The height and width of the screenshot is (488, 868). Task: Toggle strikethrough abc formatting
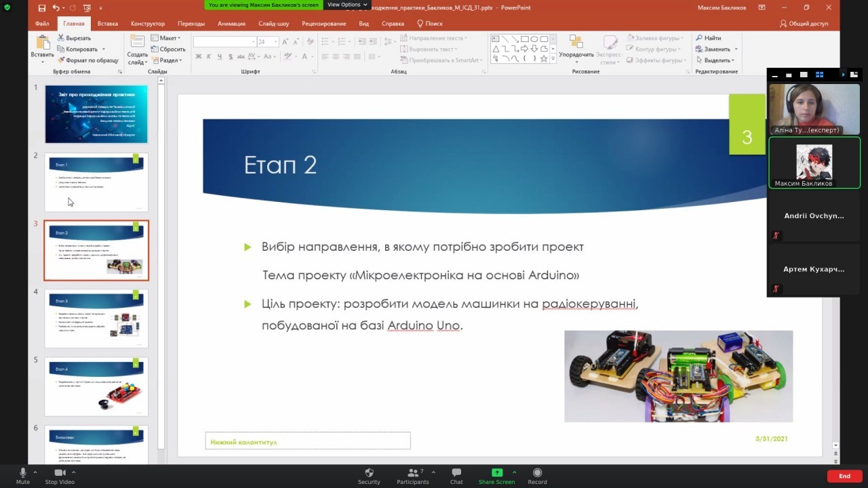pyautogui.click(x=239, y=56)
